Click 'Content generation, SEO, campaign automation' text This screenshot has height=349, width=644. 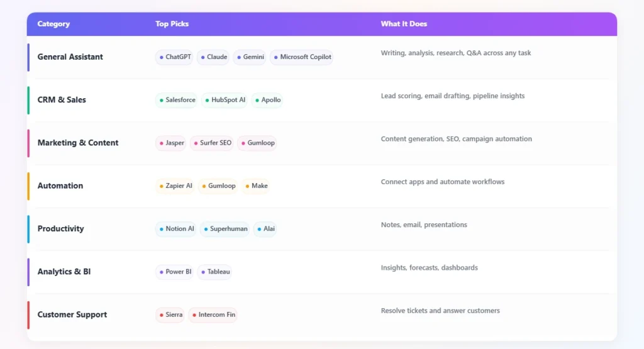457,139
